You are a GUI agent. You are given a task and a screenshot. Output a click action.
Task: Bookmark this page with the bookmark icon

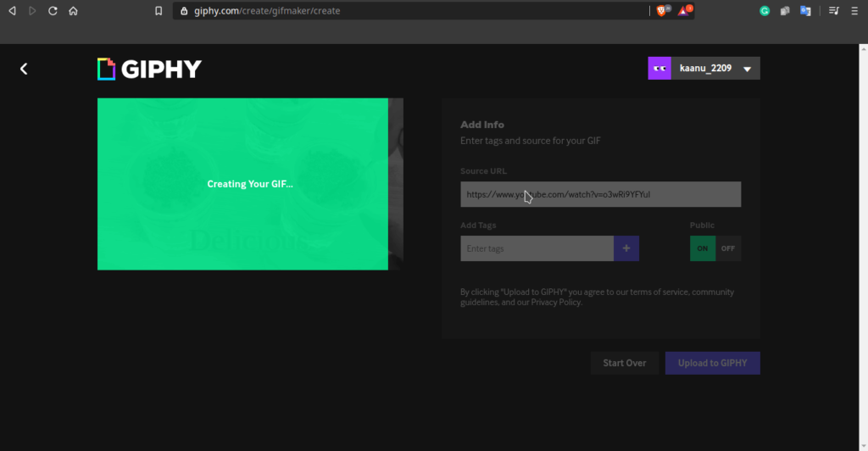159,10
